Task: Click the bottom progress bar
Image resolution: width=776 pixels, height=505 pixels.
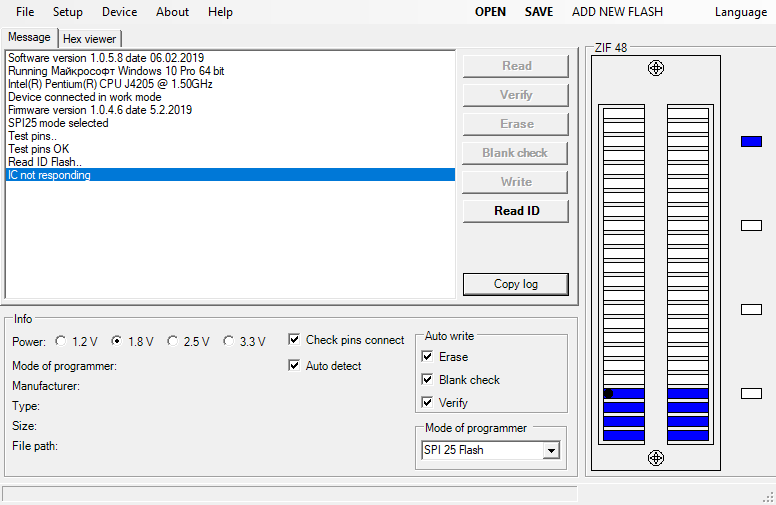Action: point(290,494)
